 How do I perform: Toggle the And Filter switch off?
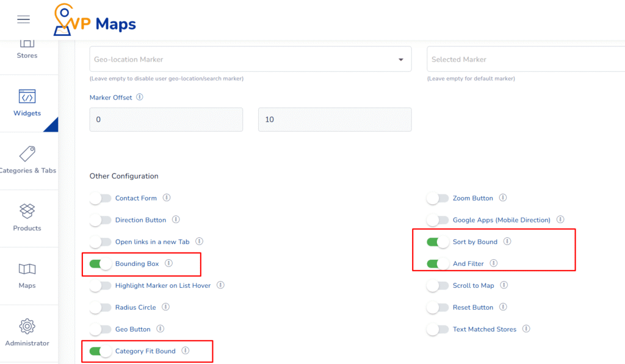[437, 263]
